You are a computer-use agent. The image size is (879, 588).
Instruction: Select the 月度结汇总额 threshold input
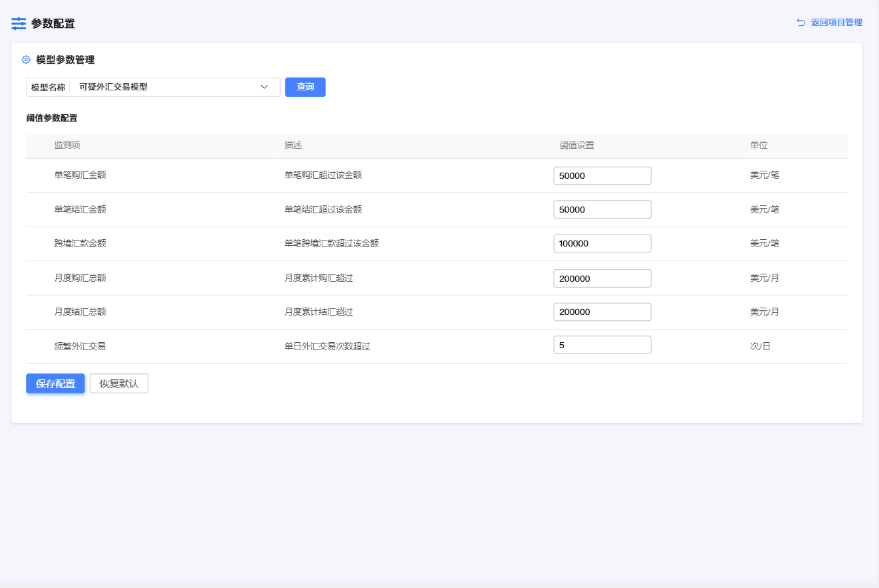click(602, 312)
